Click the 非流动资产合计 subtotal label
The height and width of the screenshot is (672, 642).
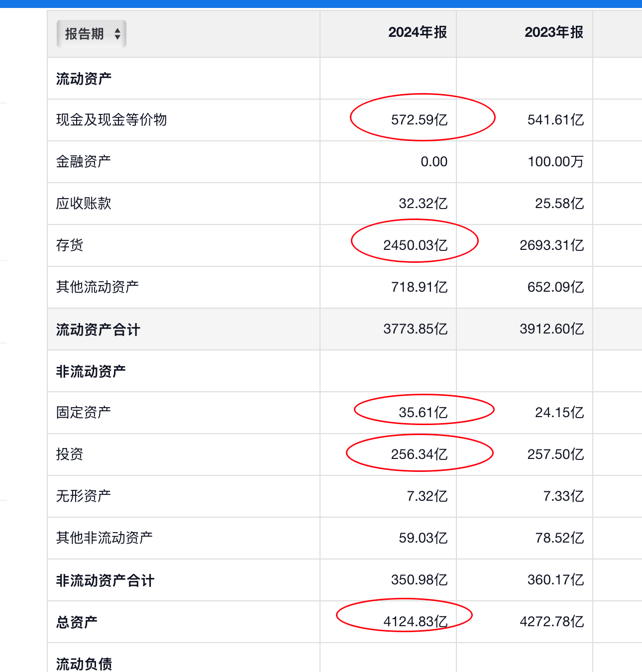[105, 580]
